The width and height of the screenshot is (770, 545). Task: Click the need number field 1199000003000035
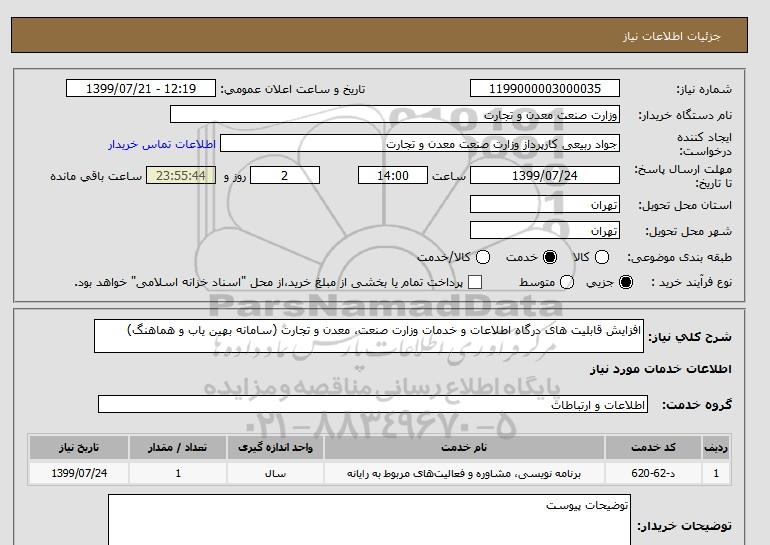tap(545, 88)
